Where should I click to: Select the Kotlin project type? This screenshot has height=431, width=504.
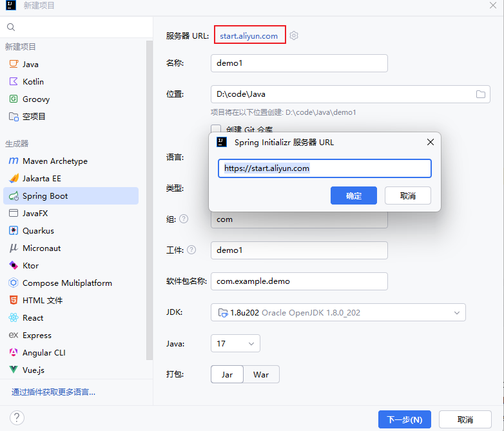pyautogui.click(x=71, y=81)
